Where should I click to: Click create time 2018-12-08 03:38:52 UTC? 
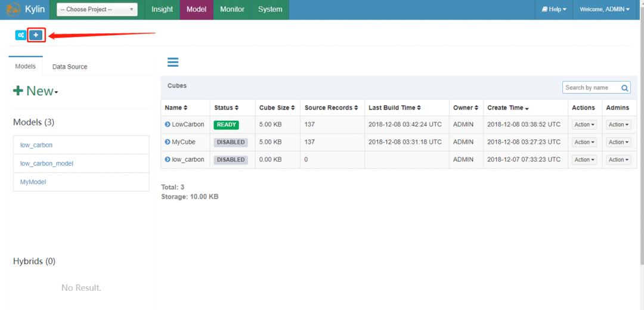tap(524, 125)
